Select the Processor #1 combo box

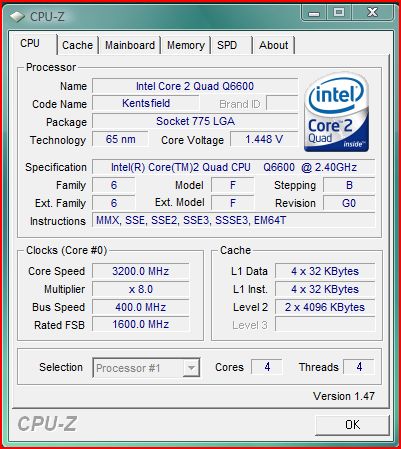click(146, 368)
